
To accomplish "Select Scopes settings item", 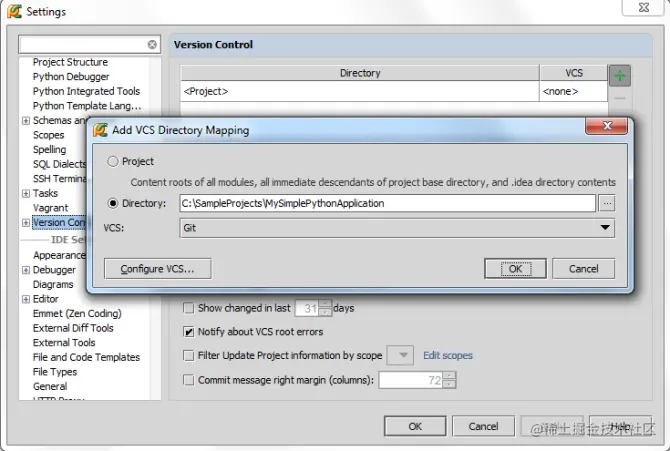I will (x=49, y=135).
